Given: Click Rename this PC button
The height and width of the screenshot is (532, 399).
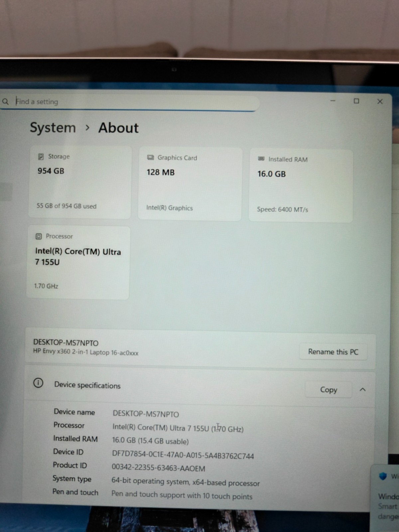Looking at the screenshot, I should pyautogui.click(x=333, y=352).
